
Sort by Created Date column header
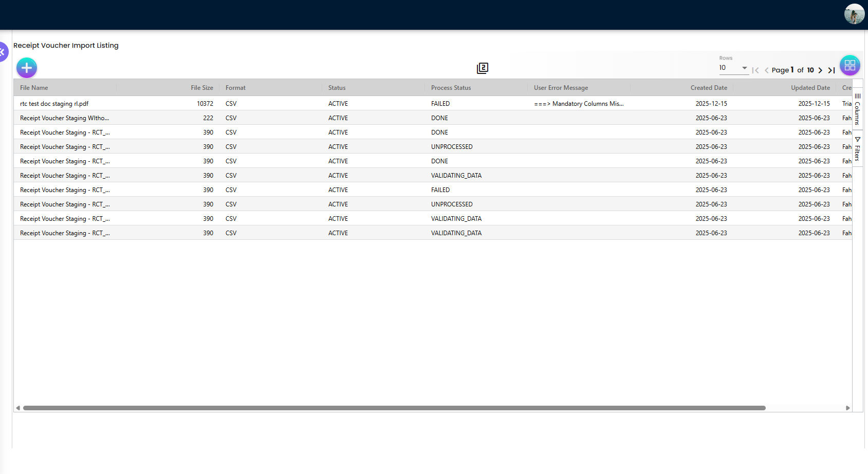pyautogui.click(x=709, y=88)
